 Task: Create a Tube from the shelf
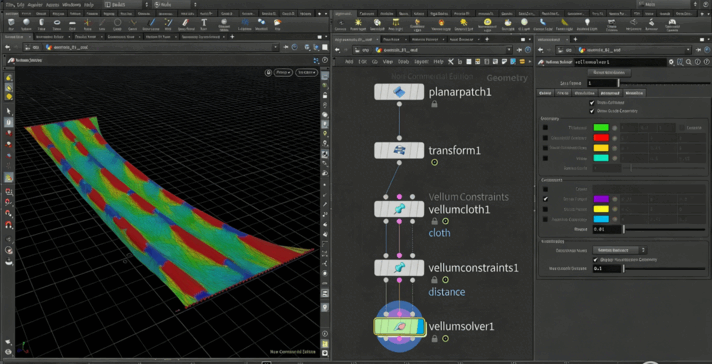point(42,24)
